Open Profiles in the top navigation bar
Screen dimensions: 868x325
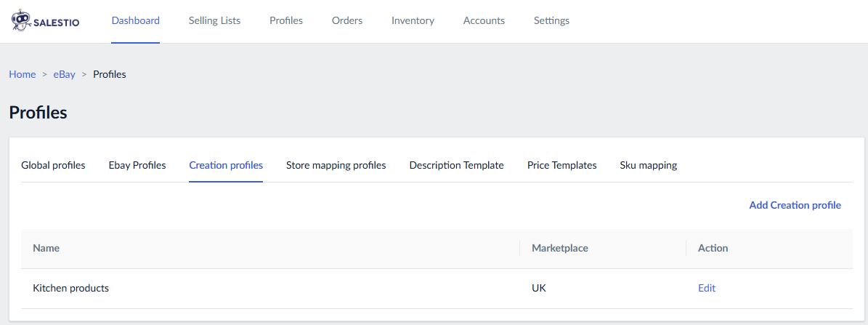(286, 20)
